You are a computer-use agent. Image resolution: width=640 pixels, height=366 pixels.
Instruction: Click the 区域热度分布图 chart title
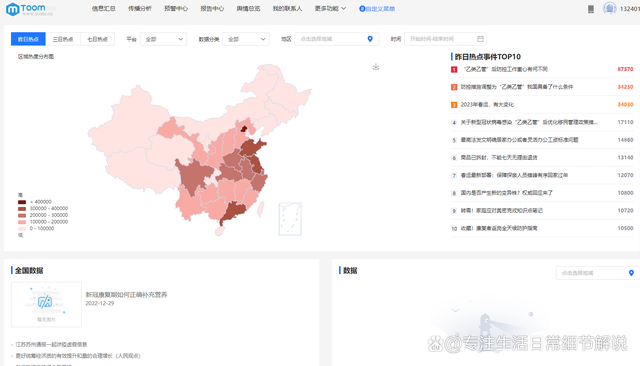[36, 57]
